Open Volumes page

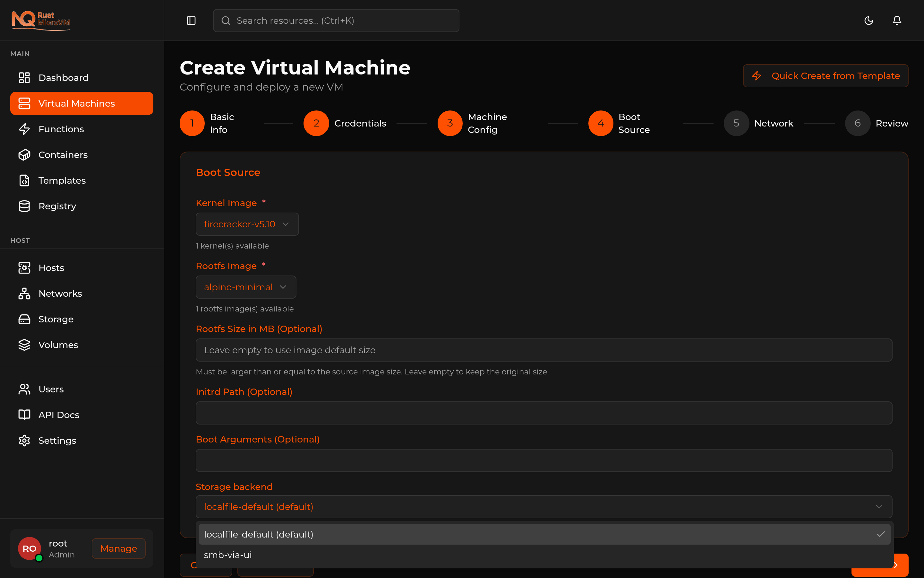tap(82, 345)
